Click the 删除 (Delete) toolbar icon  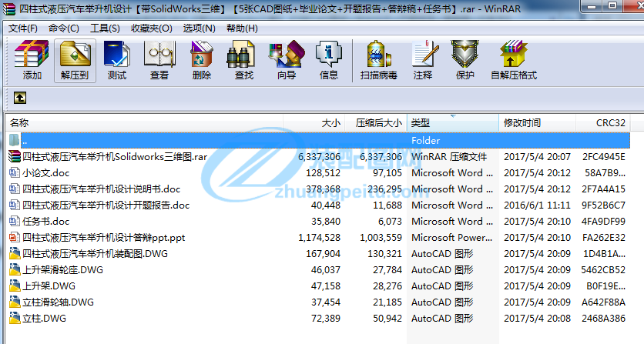tap(202, 60)
